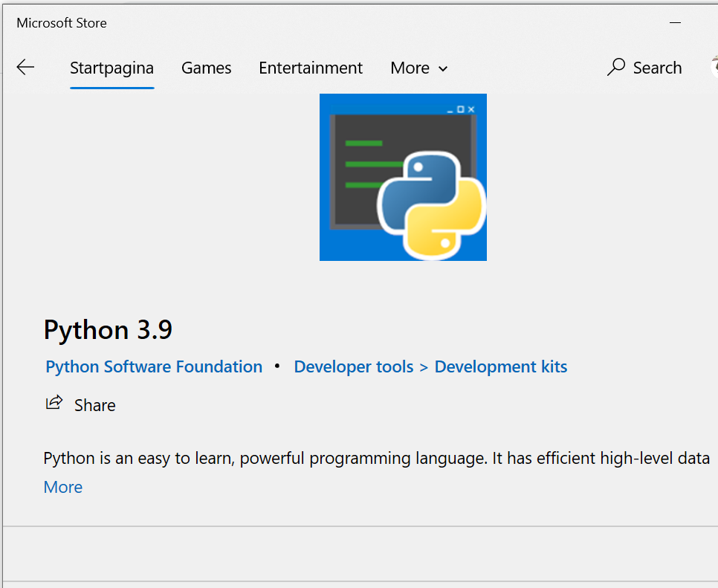Click the magnifier to start searching the Store
Screen dimensions: 718x588
tap(616, 67)
